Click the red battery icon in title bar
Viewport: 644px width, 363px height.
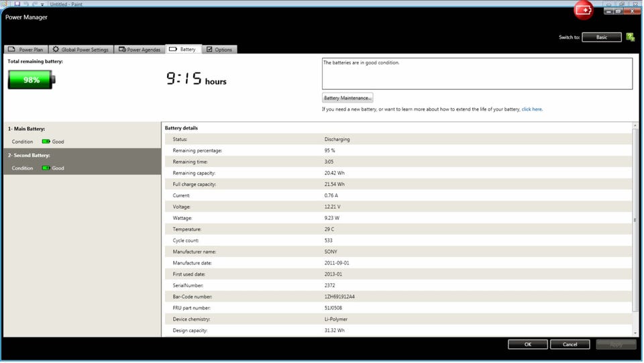[x=584, y=11]
